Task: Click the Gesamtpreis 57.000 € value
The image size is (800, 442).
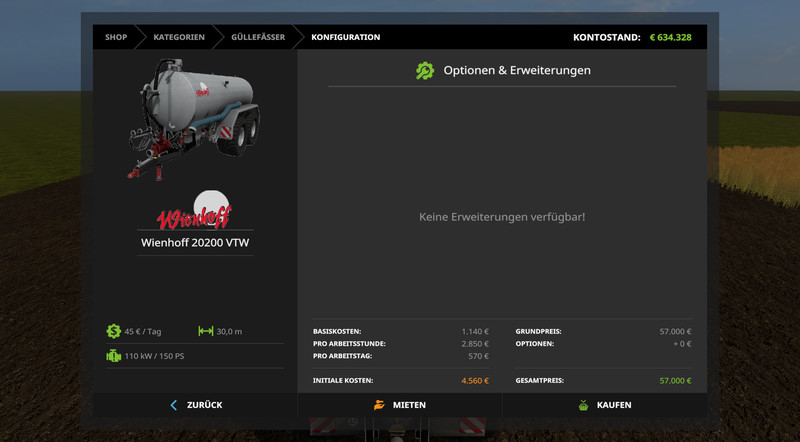Action: 674,381
